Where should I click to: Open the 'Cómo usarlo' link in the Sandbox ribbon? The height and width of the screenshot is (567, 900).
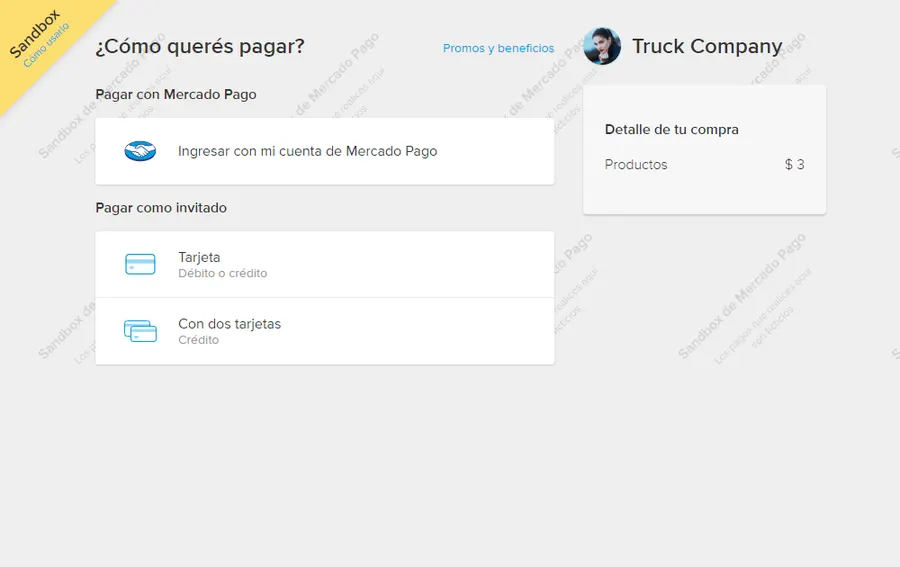coord(46,45)
